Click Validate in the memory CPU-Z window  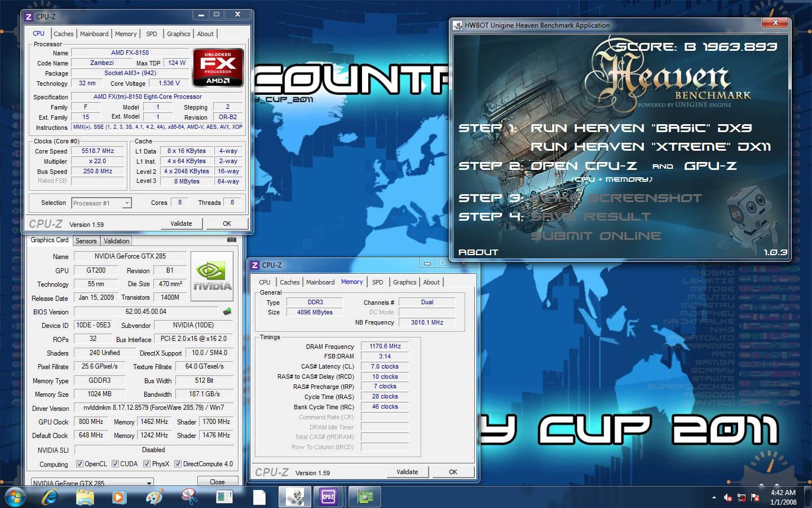coord(407,472)
